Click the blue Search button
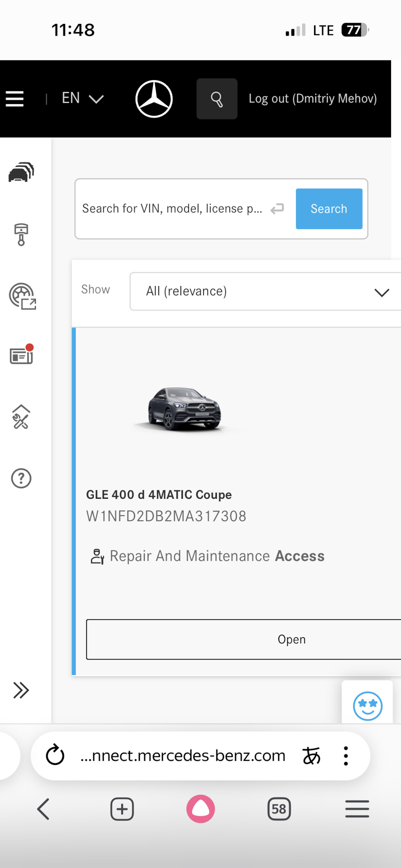The image size is (401, 868). tap(329, 208)
